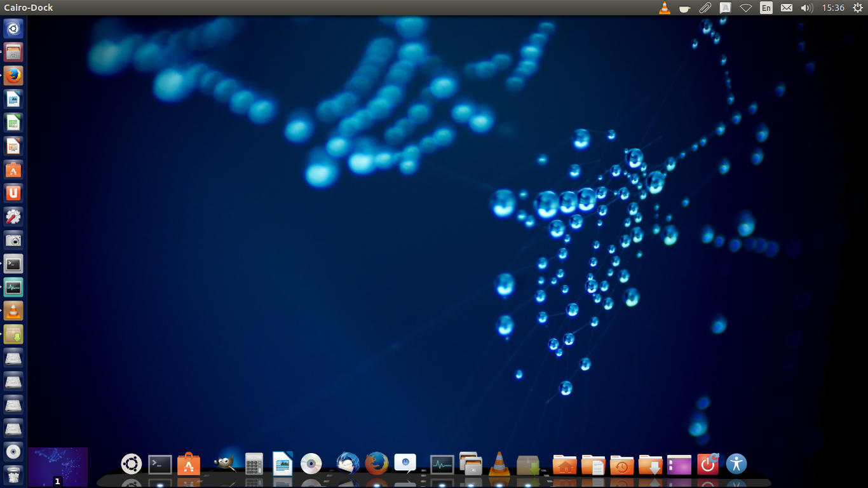Open the Trash in the left launcher
Image resolution: width=868 pixels, height=488 pixels.
(x=13, y=475)
